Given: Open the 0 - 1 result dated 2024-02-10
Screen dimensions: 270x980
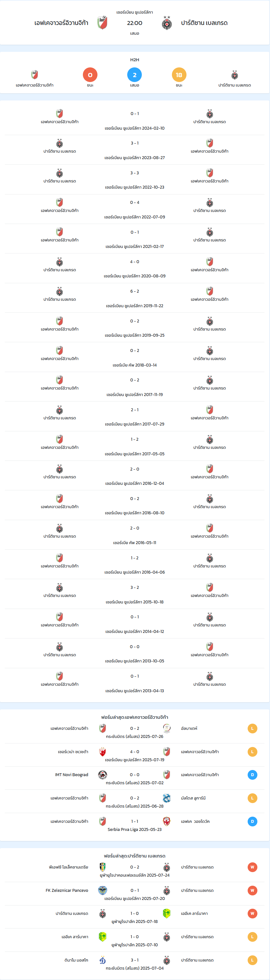Looking at the screenshot, I should (x=135, y=121).
